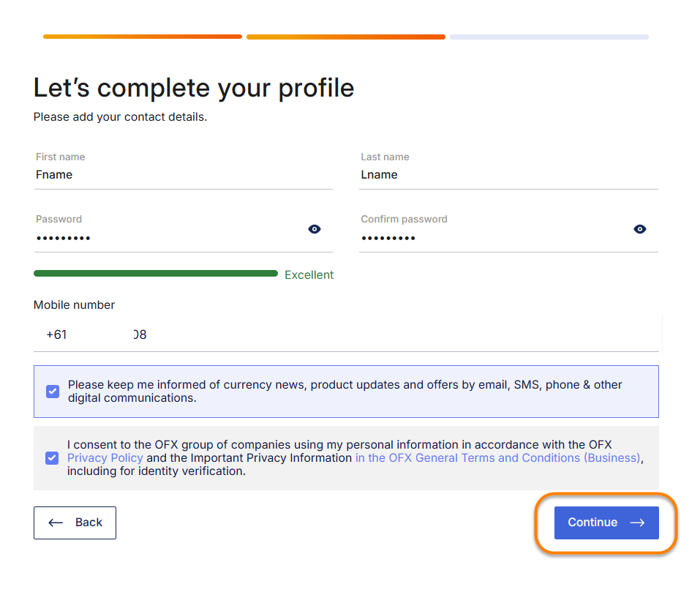Select the second progress step bar
Image resolution: width=700 pixels, height=595 pixels.
[345, 37]
